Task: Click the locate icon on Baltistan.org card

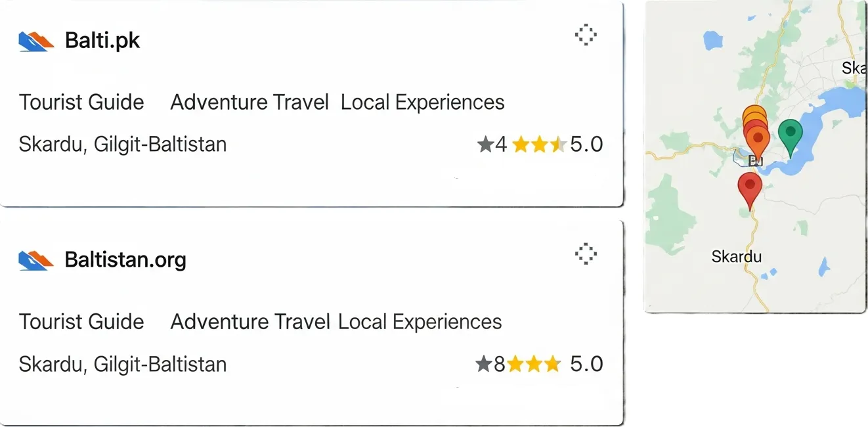Action: (585, 253)
